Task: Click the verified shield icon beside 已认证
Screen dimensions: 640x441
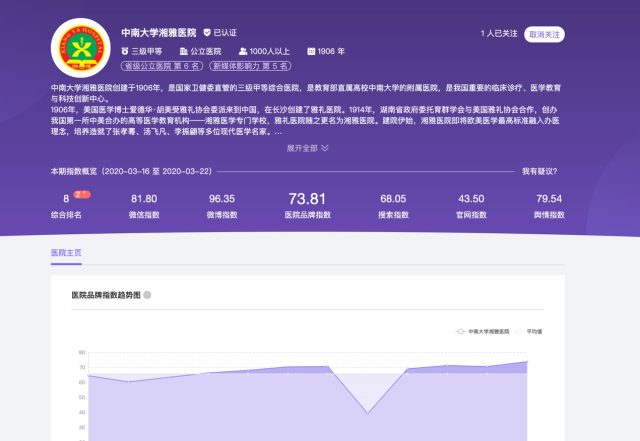Action: pos(207,33)
